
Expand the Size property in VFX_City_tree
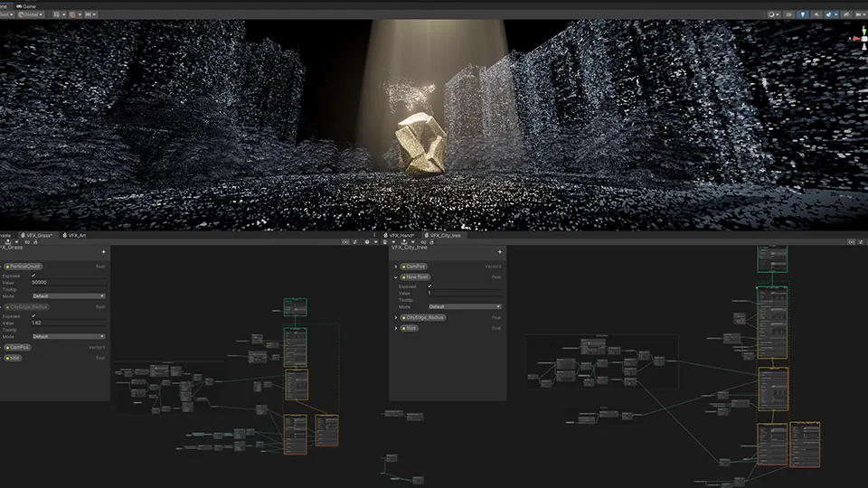click(x=396, y=328)
